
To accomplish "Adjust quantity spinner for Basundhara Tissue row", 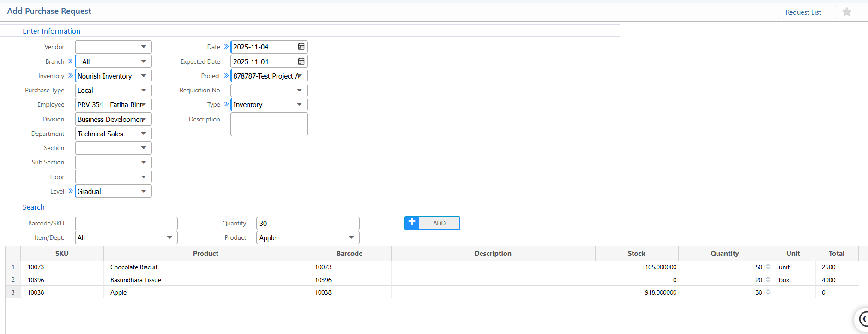I will point(768,280).
